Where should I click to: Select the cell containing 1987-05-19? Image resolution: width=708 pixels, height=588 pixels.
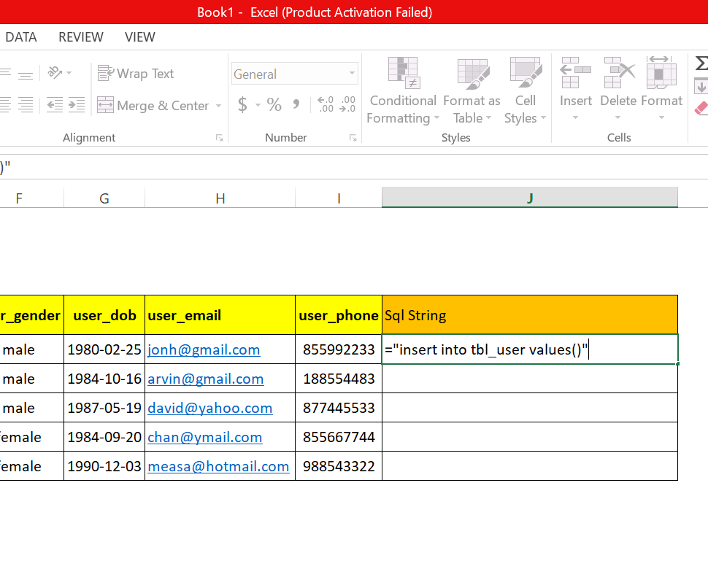pyautogui.click(x=104, y=408)
